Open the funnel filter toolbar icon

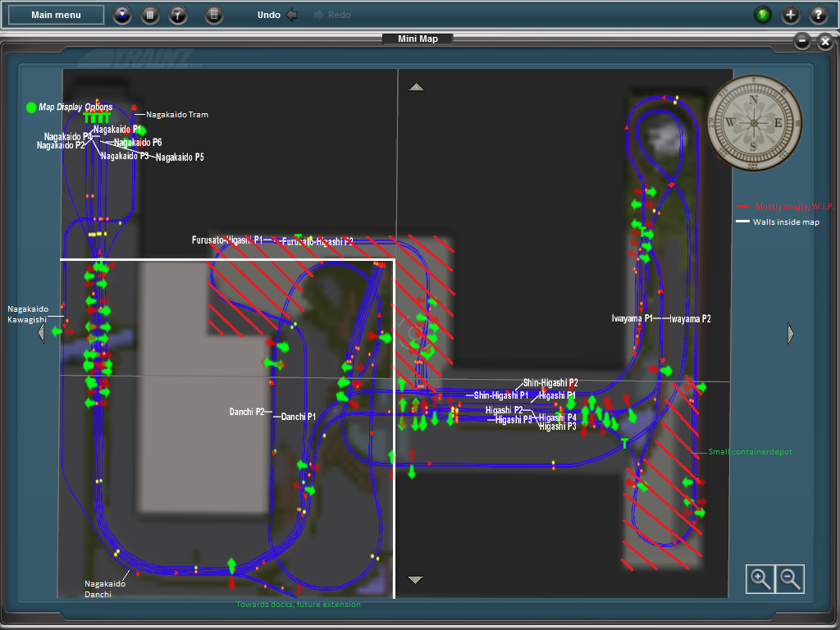pyautogui.click(x=178, y=15)
